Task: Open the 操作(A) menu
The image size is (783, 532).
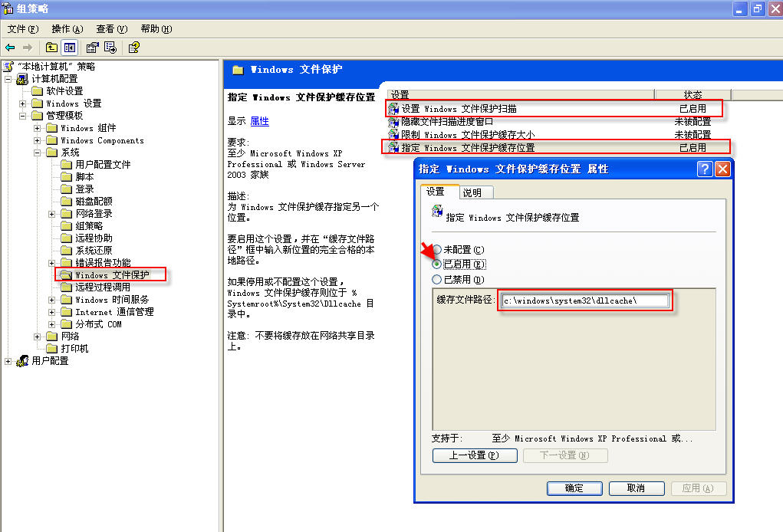Action: coord(67,29)
